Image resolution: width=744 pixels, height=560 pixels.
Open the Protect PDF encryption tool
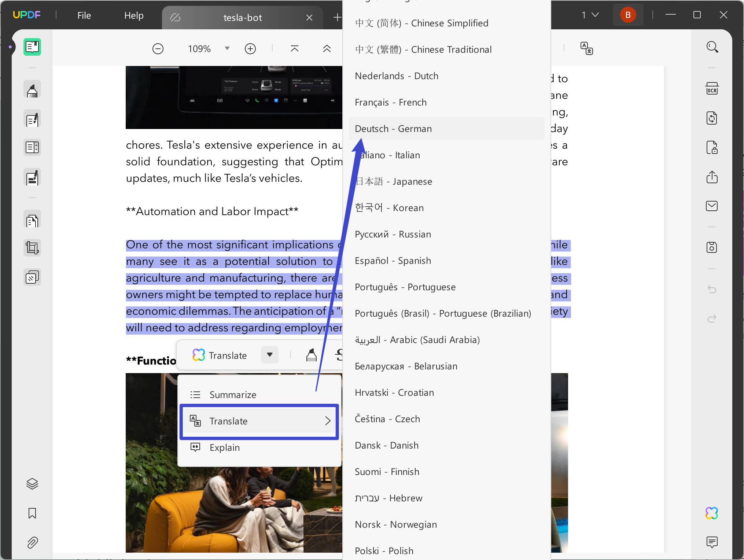(x=712, y=148)
